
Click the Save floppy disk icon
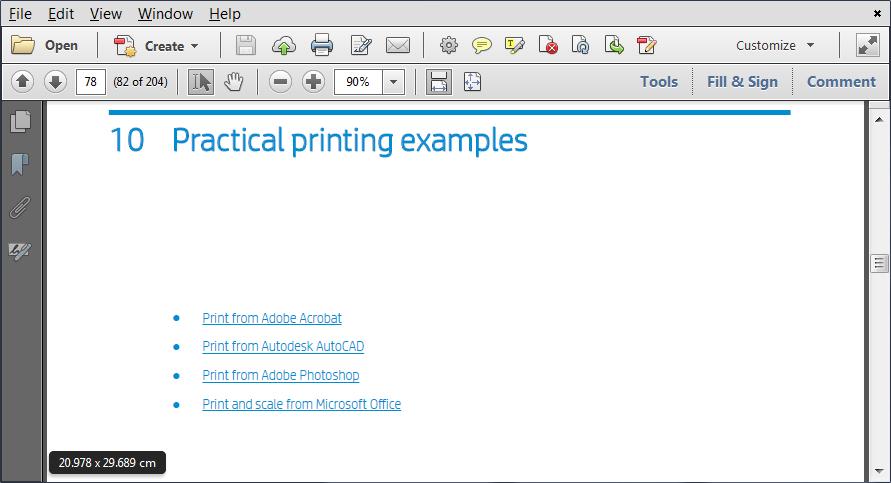pyautogui.click(x=245, y=45)
